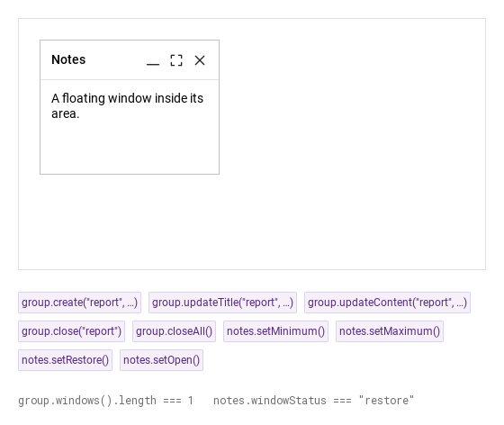Select notes.windowStatus === "restore" status text
Viewport: 504px width, 425px height.
(313, 401)
